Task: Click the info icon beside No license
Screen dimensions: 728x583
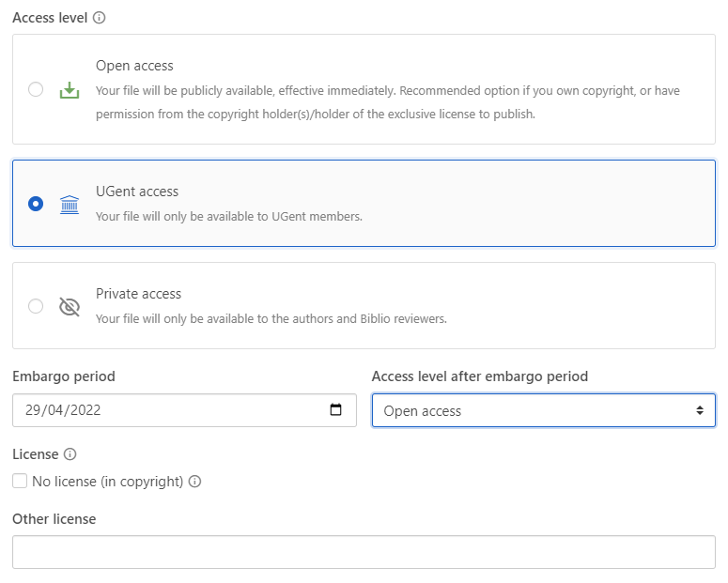Action: [195, 482]
